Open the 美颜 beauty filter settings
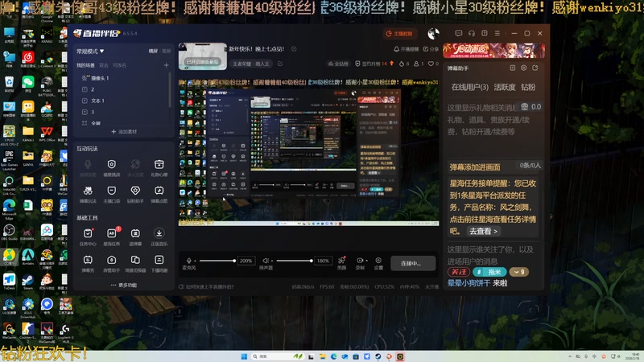Viewport: 644px width, 362px height. coord(341,263)
